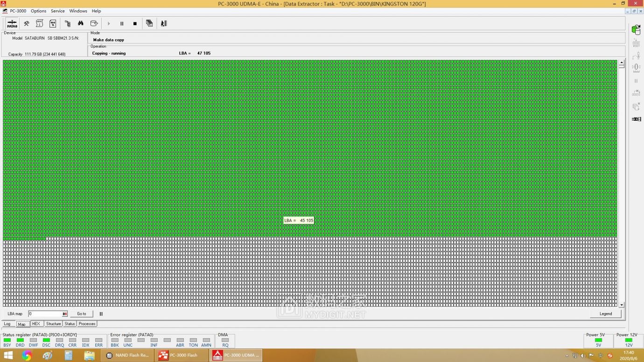Switch to the HEX tab
The height and width of the screenshot is (362, 644).
pos(36,324)
